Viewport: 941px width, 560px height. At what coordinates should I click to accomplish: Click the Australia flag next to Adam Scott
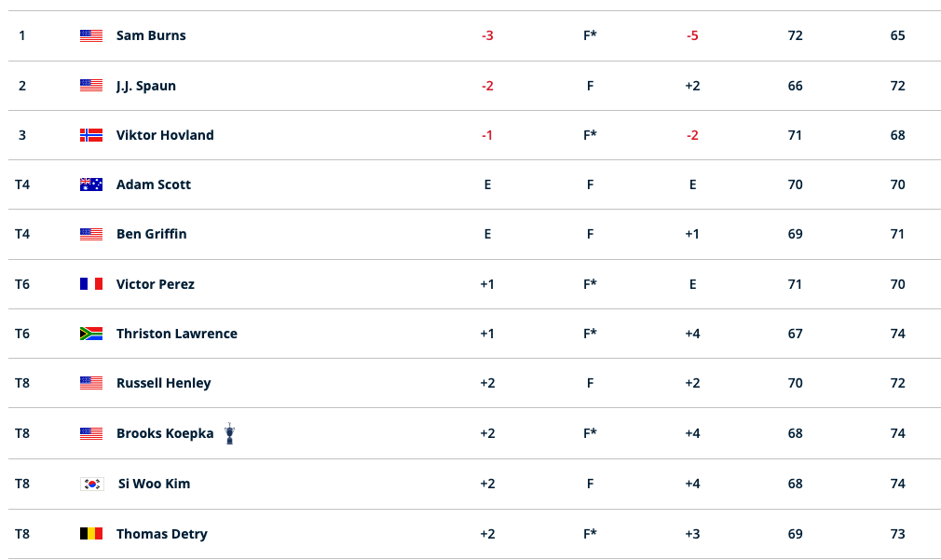(91, 184)
